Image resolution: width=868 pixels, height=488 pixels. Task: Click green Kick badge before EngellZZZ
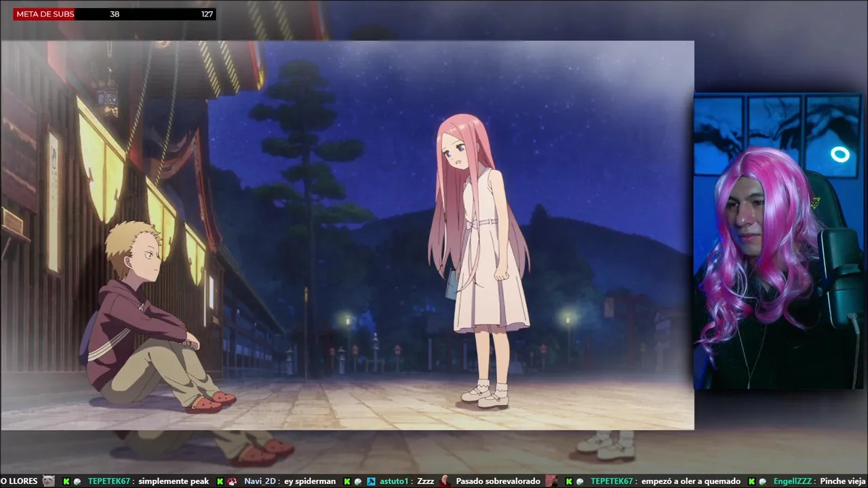(x=752, y=481)
